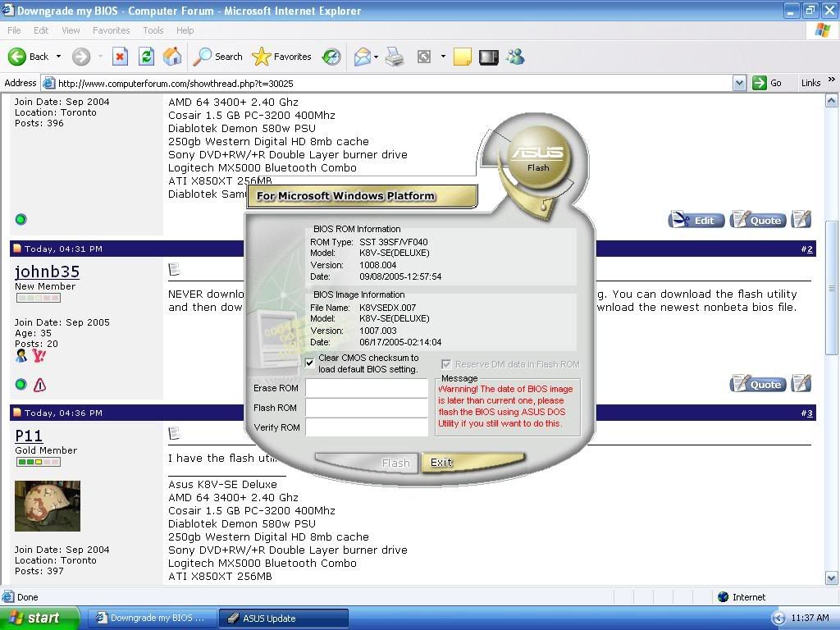
Task: Click first post's green online status icon
Action: pos(21,219)
